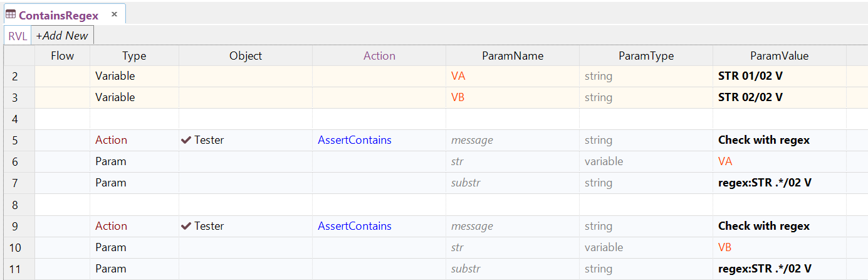Click the AssertContains action in row 5
Image resolution: width=868 pixels, height=280 pixels.
355,140
